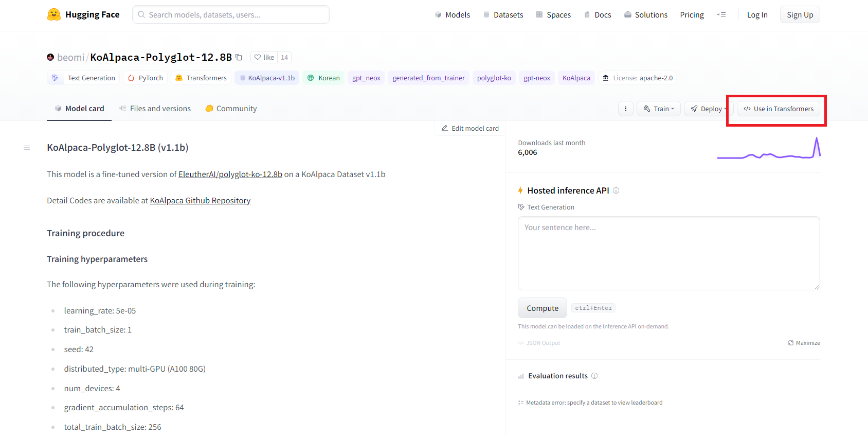868x436 pixels.
Task: Click the heart like icon
Action: 258,57
